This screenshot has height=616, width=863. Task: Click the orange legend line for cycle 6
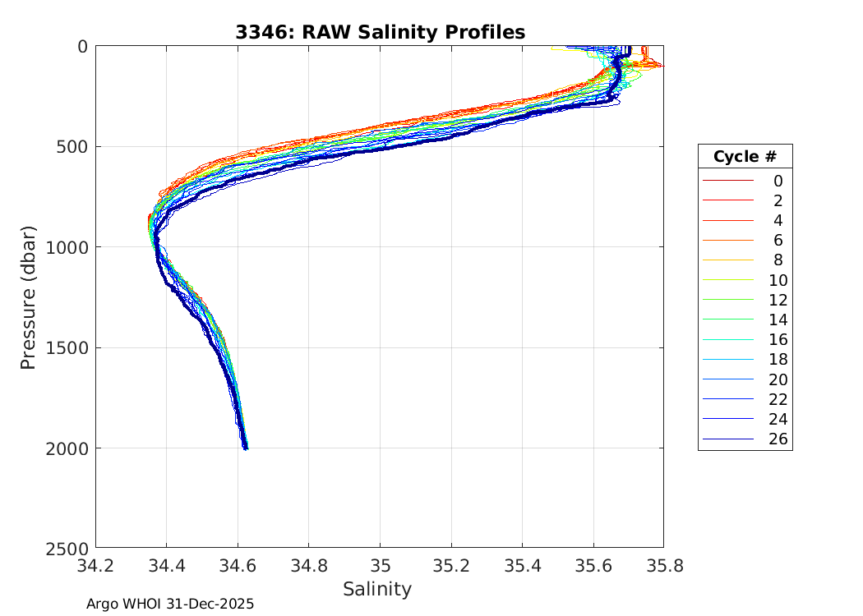tap(727, 241)
